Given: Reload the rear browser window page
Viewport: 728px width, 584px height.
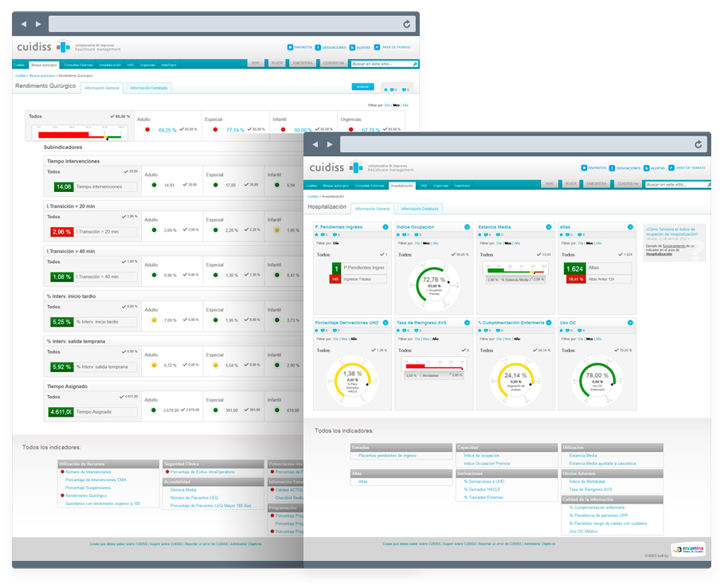Looking at the screenshot, I should click(x=407, y=24).
